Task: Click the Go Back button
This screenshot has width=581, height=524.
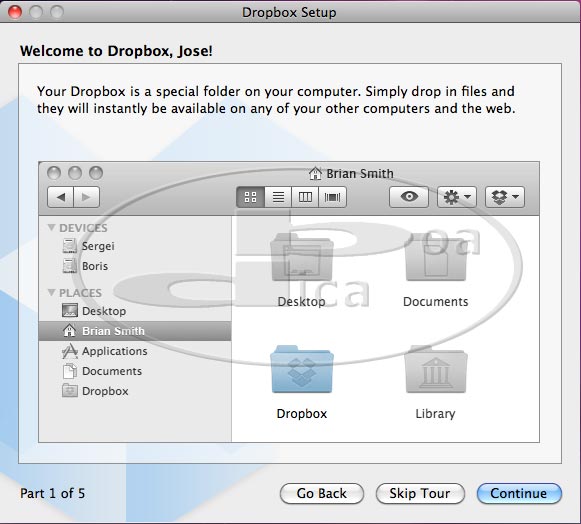Action: tap(322, 493)
